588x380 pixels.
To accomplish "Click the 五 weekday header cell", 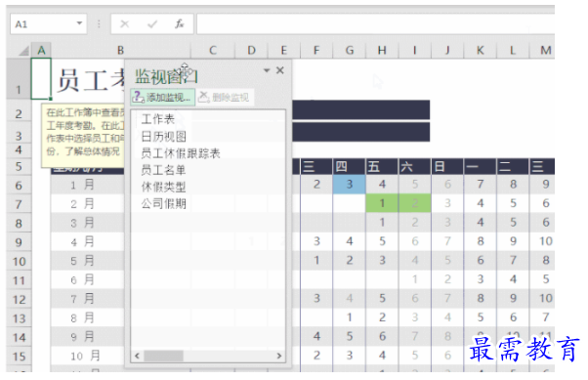I will (x=382, y=166).
